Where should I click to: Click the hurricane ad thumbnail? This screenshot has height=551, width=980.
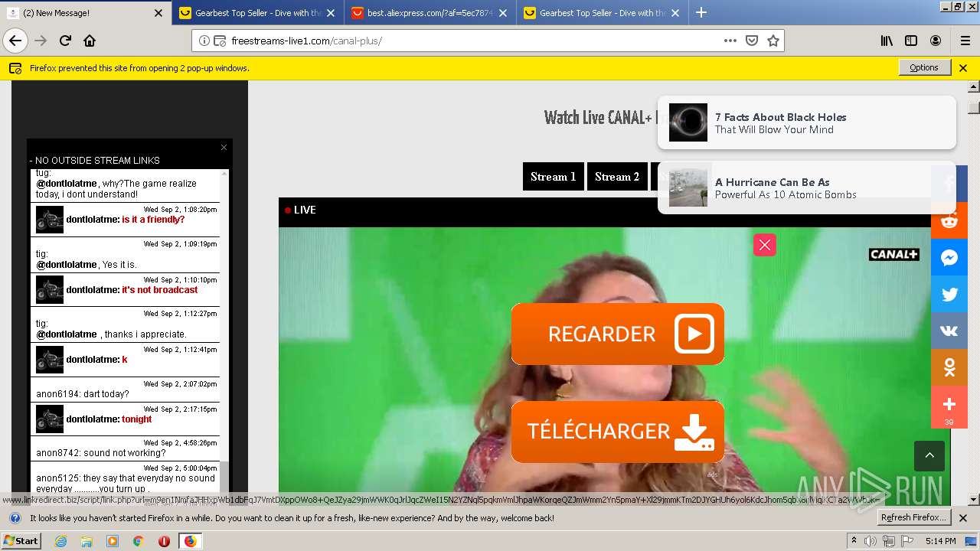coord(688,187)
